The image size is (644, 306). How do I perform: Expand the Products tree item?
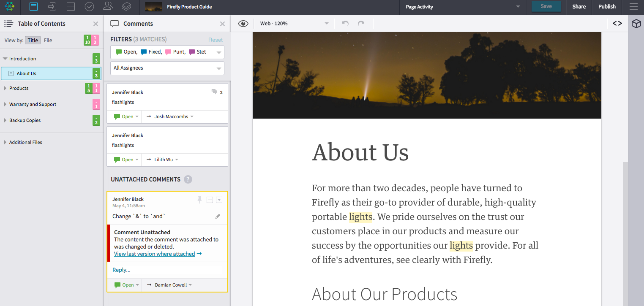click(5, 88)
